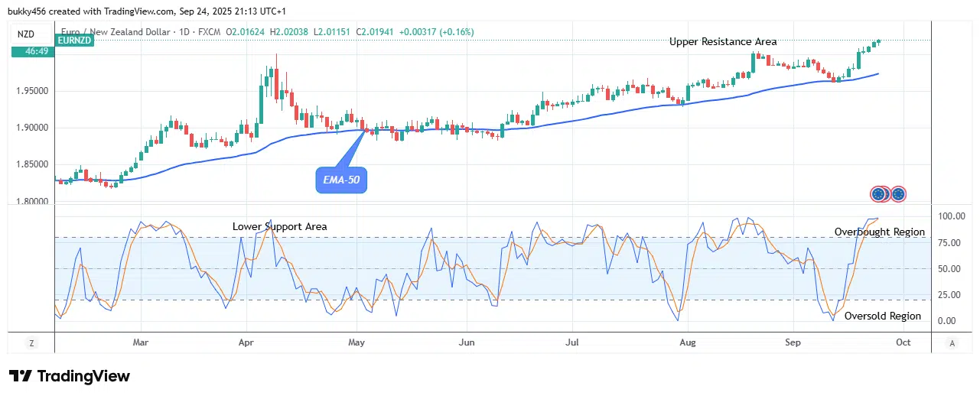Click the Sep label on time axis

coord(793,343)
